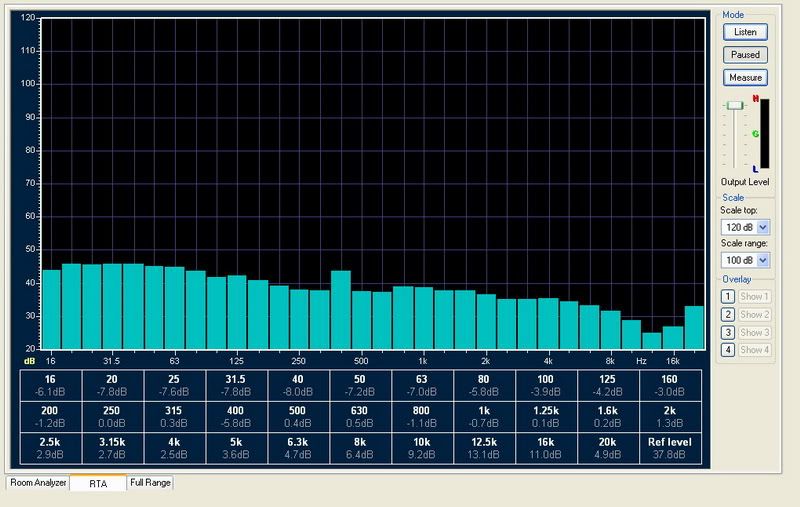Click the Listen mode button

(745, 32)
